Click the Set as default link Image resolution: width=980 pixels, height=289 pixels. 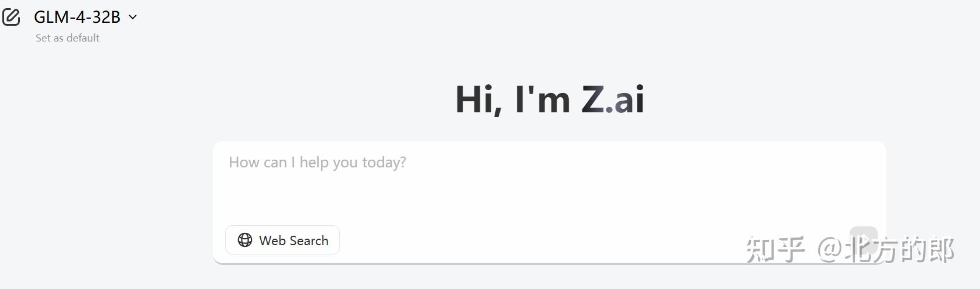pyautogui.click(x=67, y=38)
